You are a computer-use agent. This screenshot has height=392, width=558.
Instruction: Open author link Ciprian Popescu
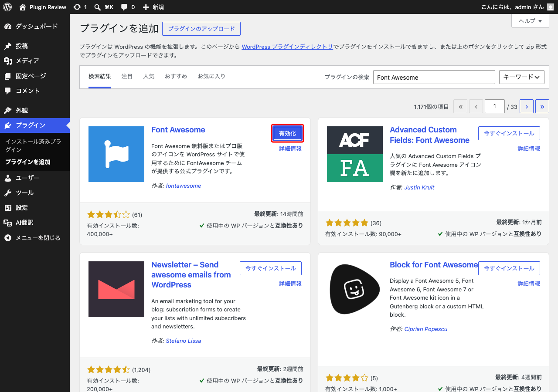click(426, 329)
